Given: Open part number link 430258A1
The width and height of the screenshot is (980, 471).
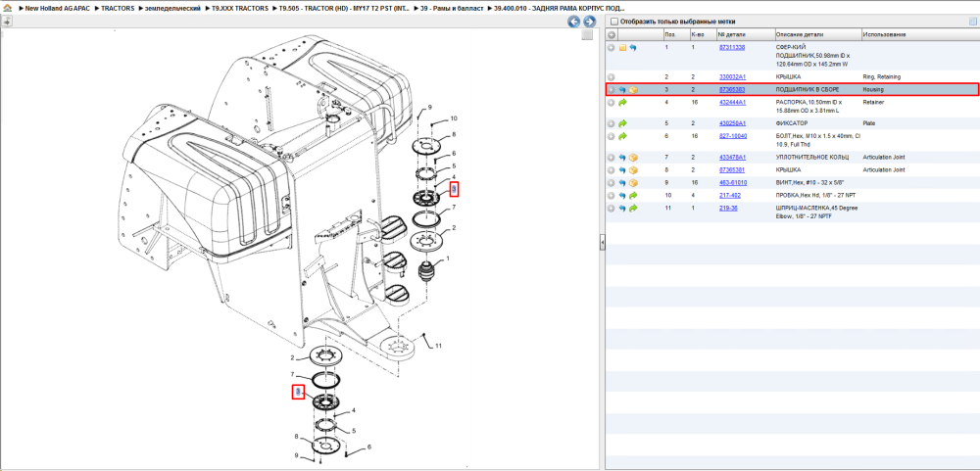Looking at the screenshot, I should coord(732,123).
